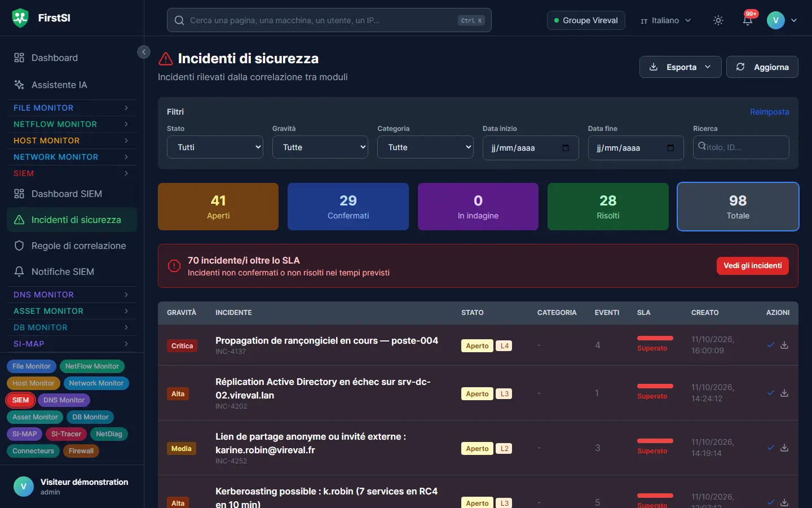
Task: Click the Aggiorna refresh button
Action: (x=762, y=67)
